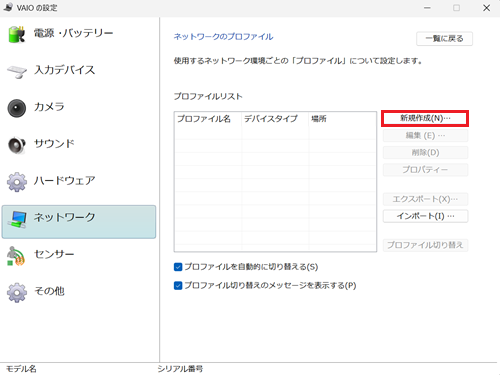500x375 pixels.
Task: Click the ネットワークのプロファイル heading
Action: point(223,37)
